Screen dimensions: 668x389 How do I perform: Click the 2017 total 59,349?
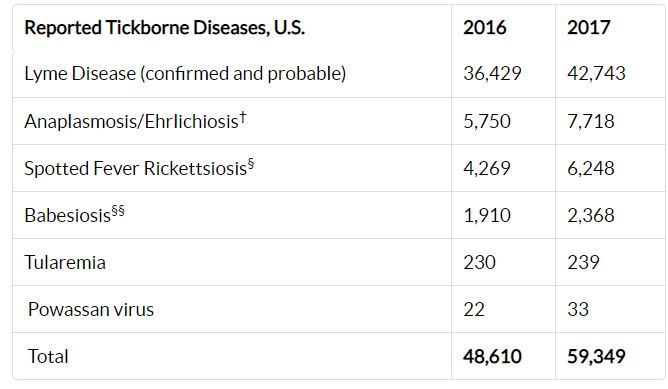[596, 356]
